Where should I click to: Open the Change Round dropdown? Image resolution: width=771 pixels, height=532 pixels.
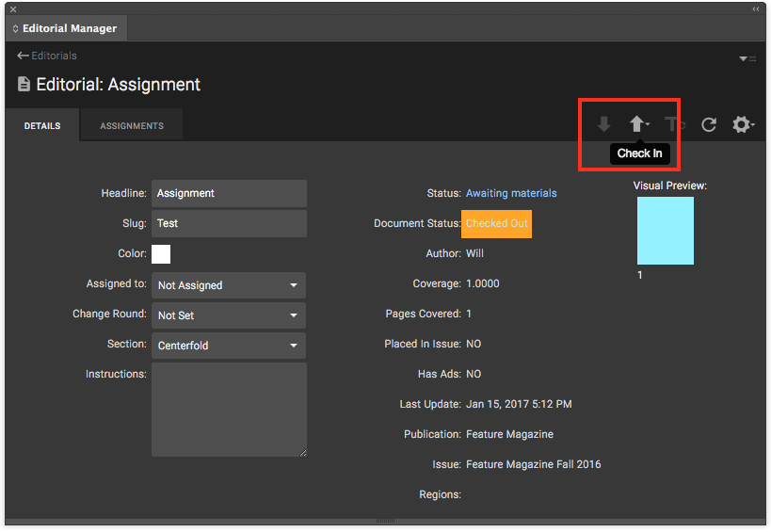pos(229,315)
